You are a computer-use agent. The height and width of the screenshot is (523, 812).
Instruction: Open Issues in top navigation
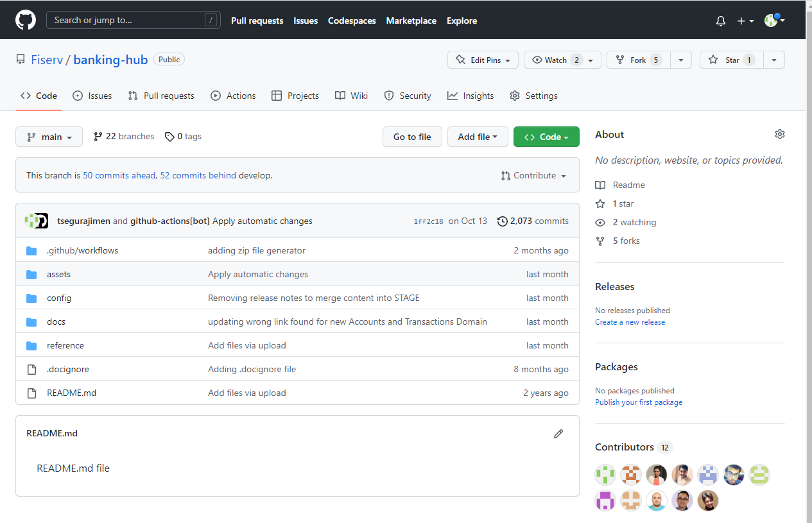[306, 21]
